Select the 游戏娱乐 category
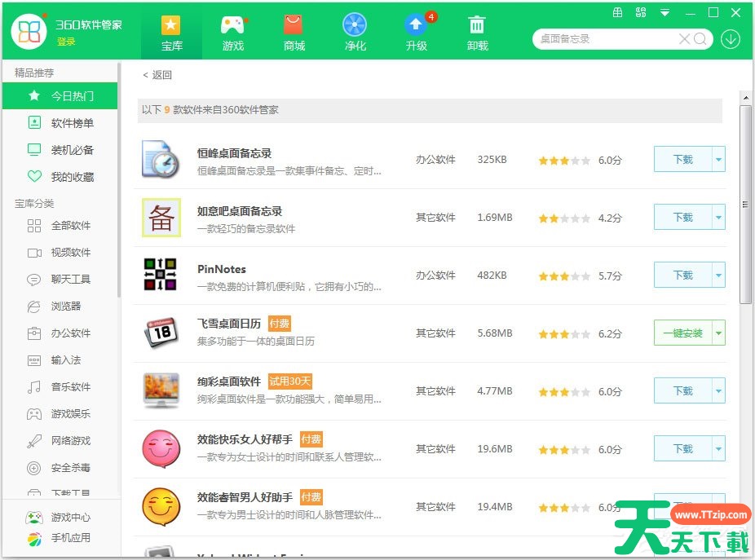 60,413
